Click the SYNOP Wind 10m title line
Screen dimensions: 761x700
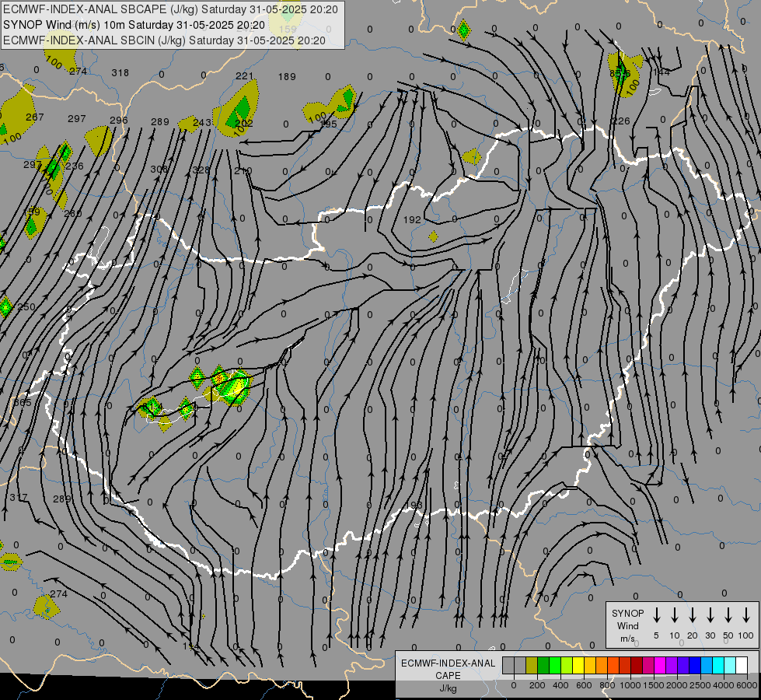click(x=134, y=25)
